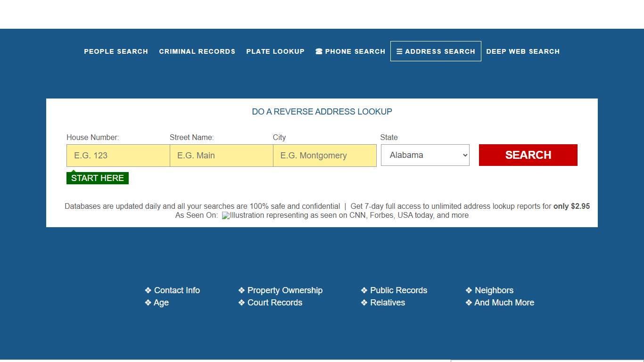Click the diamond icon before Contact Info

(148, 290)
